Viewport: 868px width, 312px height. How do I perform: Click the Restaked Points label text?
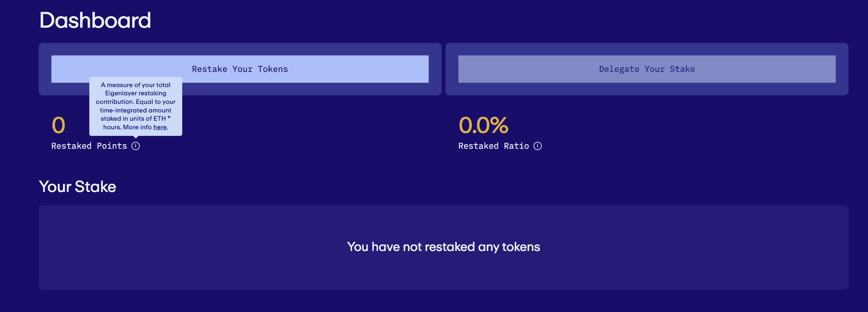89,146
